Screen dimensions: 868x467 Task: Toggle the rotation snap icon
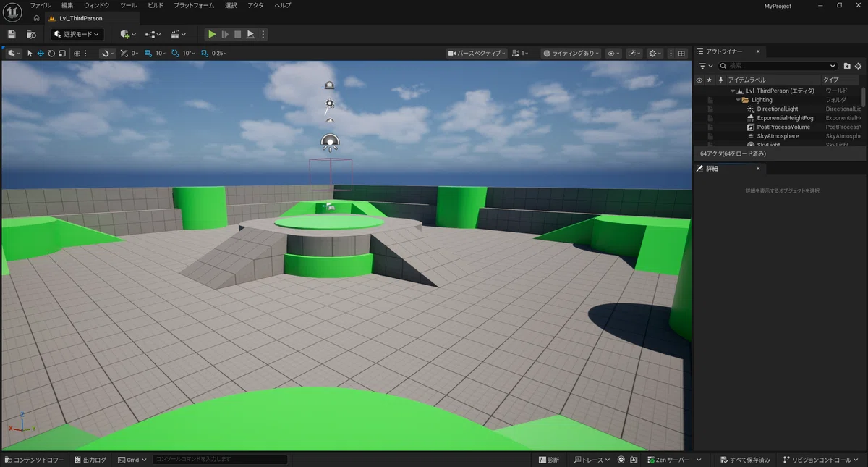click(x=175, y=53)
